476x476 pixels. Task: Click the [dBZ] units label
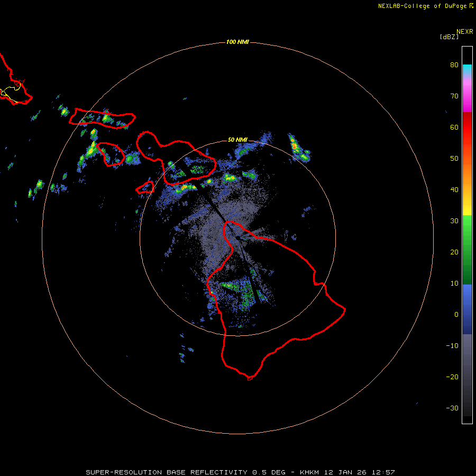(449, 37)
